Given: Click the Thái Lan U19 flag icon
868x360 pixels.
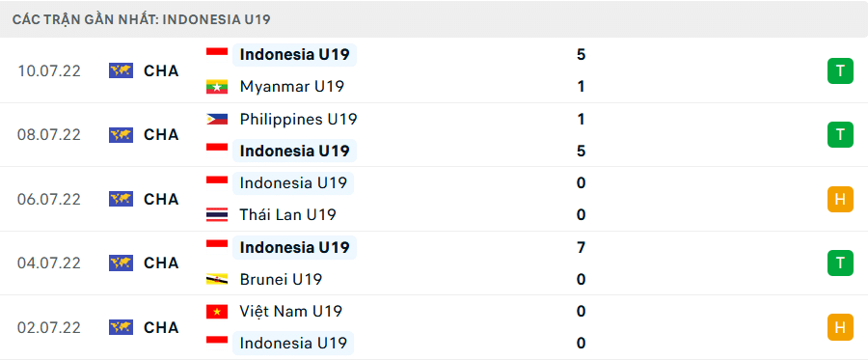Looking at the screenshot, I should point(217,215).
